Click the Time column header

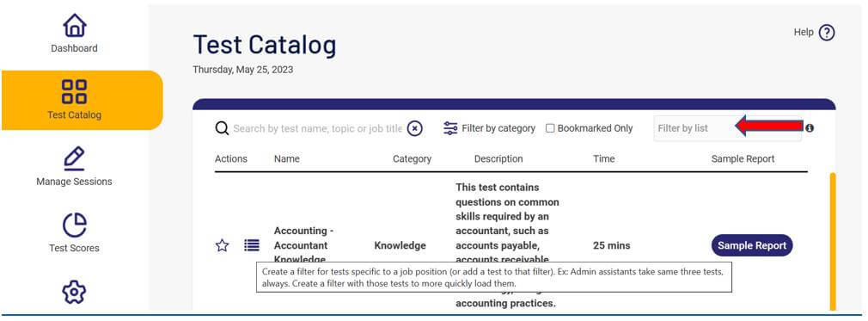[604, 158]
